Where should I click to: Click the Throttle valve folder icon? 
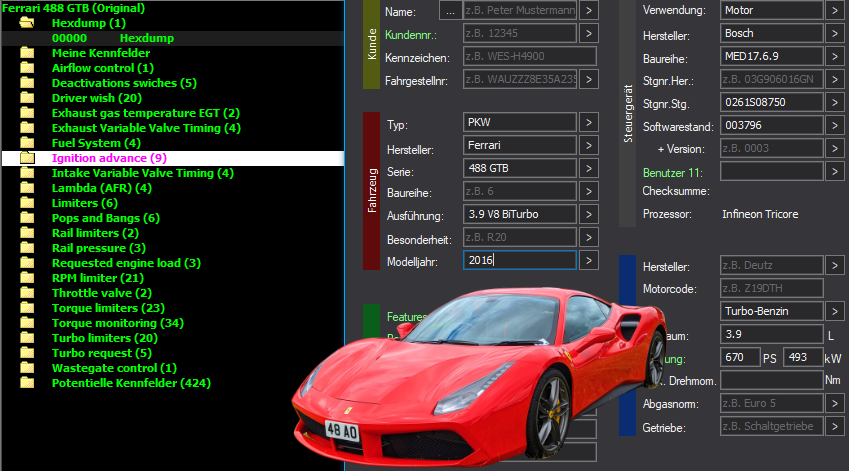pos(27,293)
